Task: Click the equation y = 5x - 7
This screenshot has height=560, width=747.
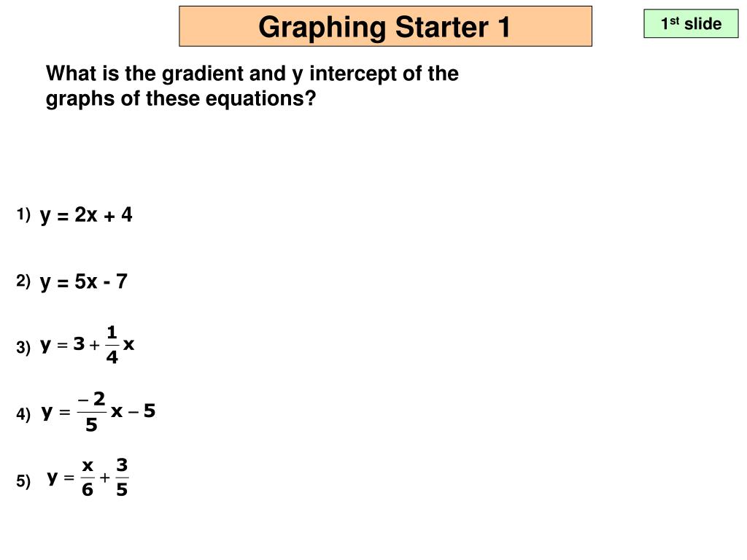Action: (84, 282)
